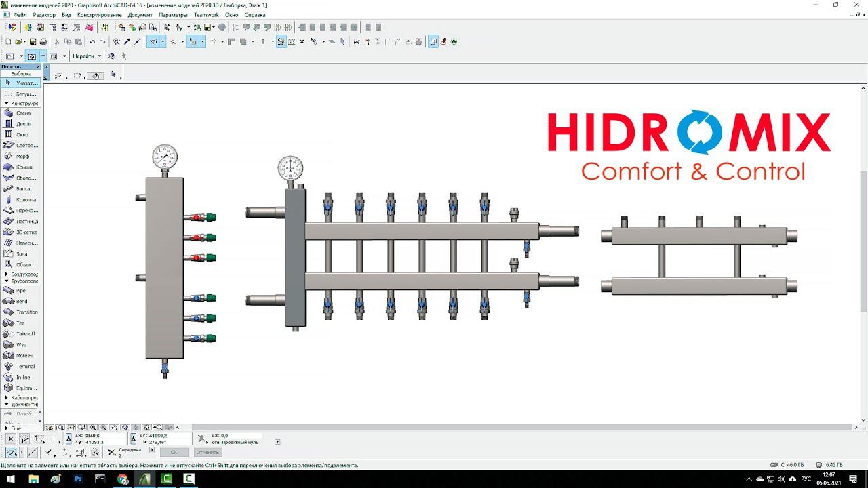Toggle the highlighted 3D window view button
The image size is (868, 488).
point(32,56)
